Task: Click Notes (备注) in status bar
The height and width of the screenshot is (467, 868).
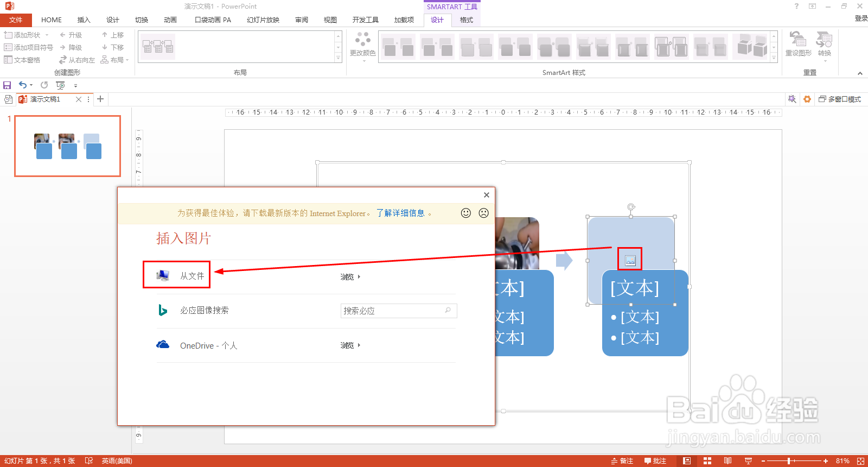Action: pyautogui.click(x=622, y=461)
